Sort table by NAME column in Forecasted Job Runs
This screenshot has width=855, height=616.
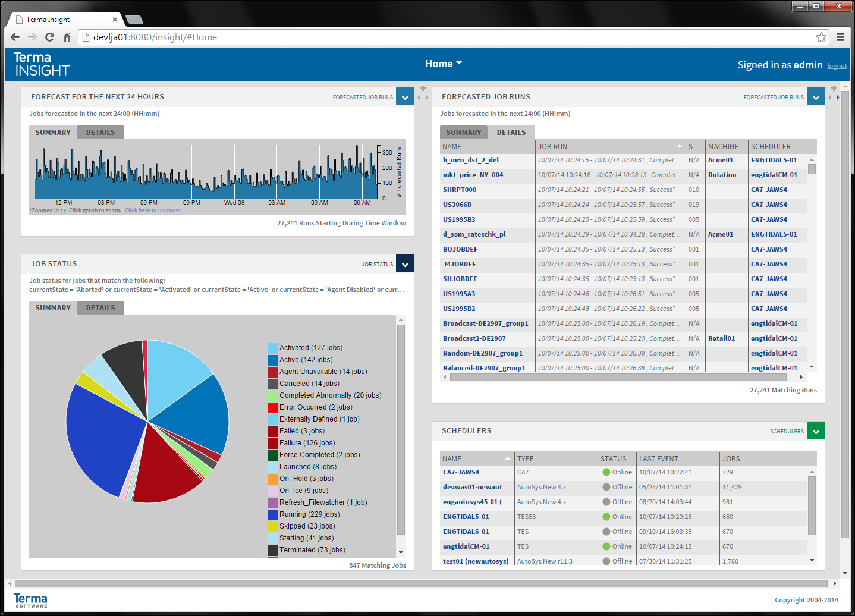488,146
